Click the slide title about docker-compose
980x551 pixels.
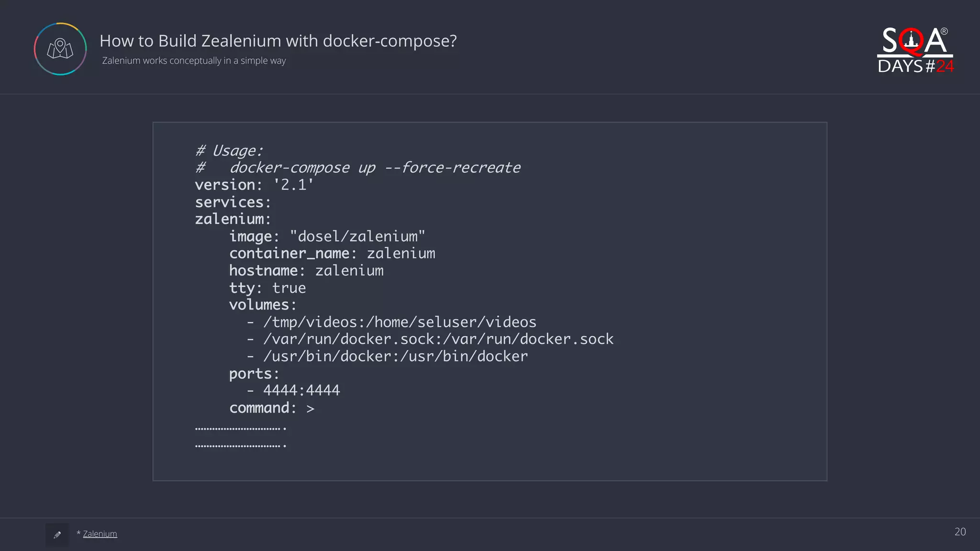tap(278, 41)
